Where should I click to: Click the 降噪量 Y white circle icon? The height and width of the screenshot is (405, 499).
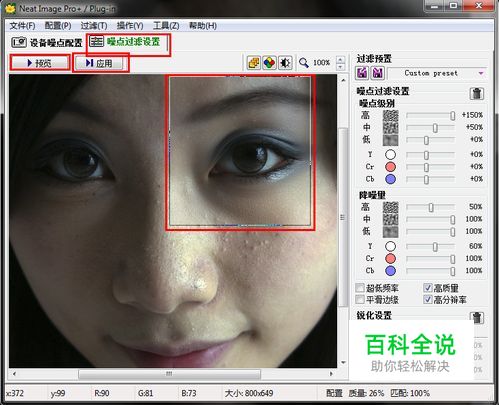390,246
